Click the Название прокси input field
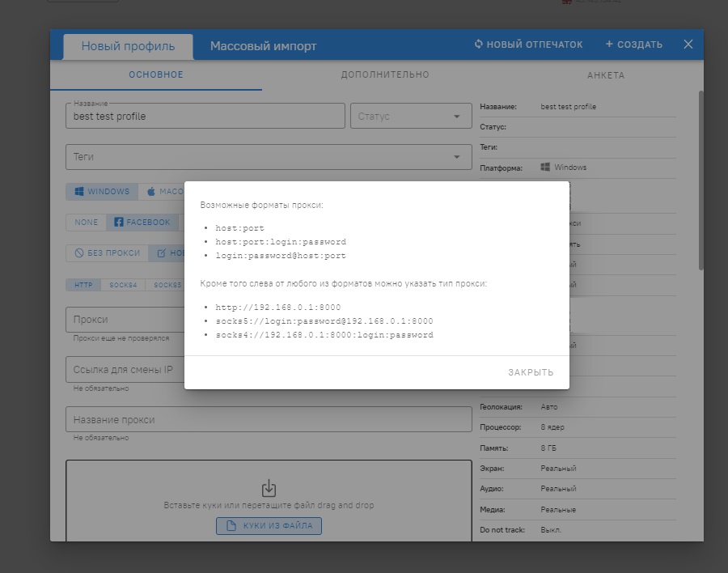The height and width of the screenshot is (573, 728). click(268, 419)
